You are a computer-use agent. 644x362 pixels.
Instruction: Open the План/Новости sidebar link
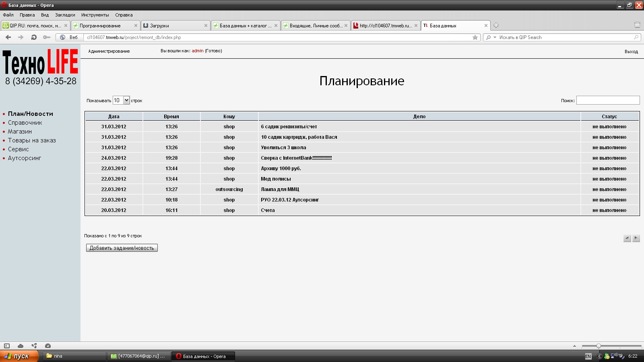(x=31, y=114)
